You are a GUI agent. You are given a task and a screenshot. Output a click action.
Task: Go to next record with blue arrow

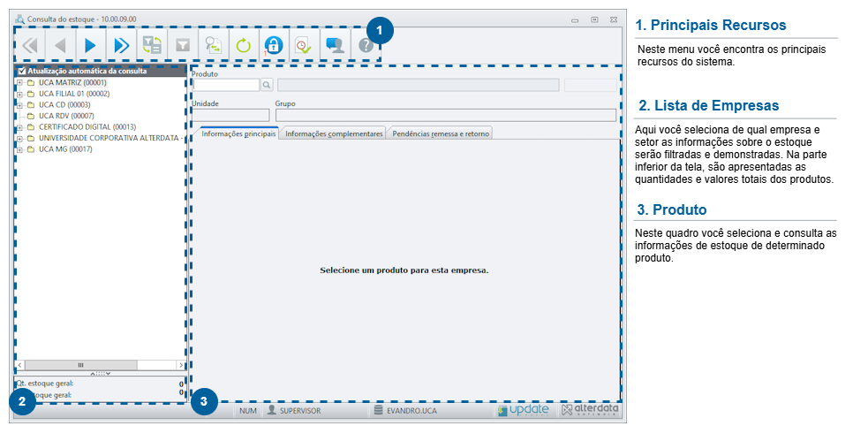[90, 45]
